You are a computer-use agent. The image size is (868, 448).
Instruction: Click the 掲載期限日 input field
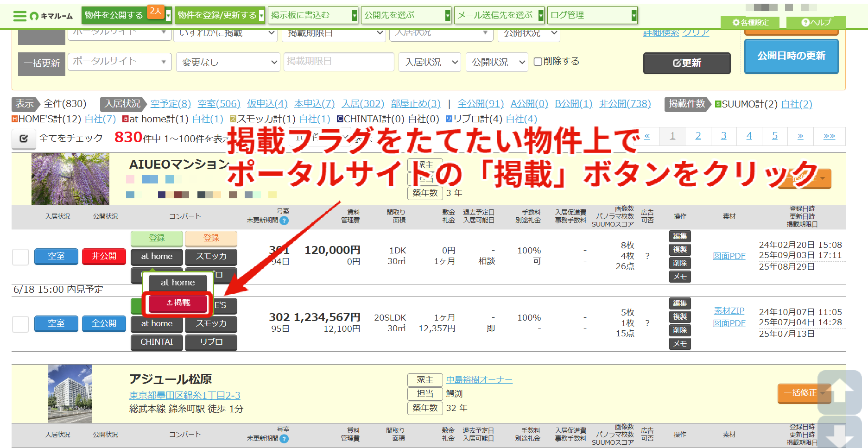coord(339,62)
